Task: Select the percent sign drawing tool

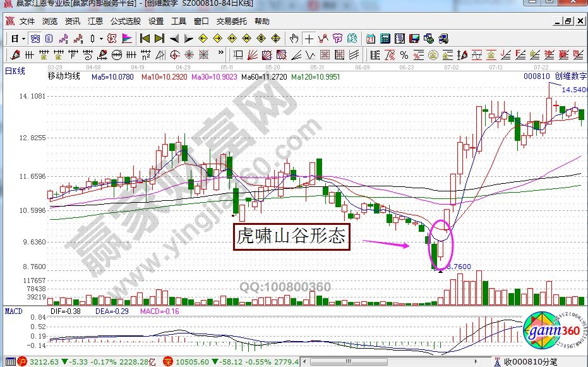Action: (x=404, y=54)
